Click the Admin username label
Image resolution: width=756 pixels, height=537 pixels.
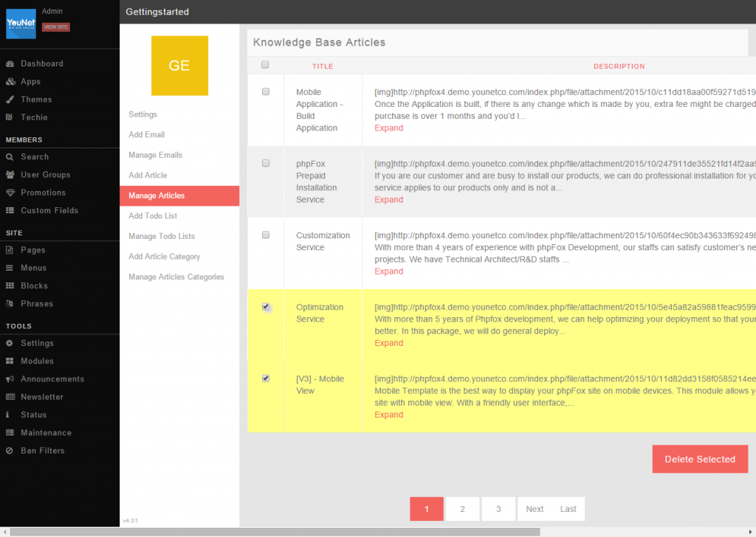52,11
